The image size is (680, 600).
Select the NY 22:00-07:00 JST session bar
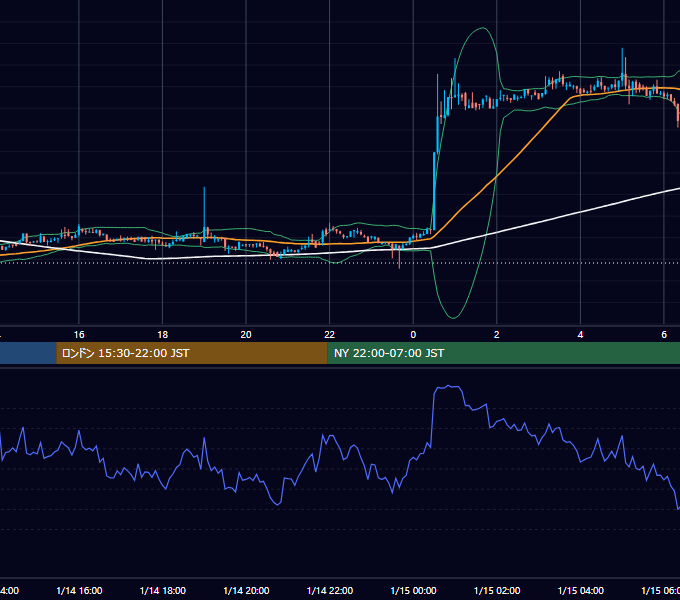pyautogui.click(x=503, y=353)
